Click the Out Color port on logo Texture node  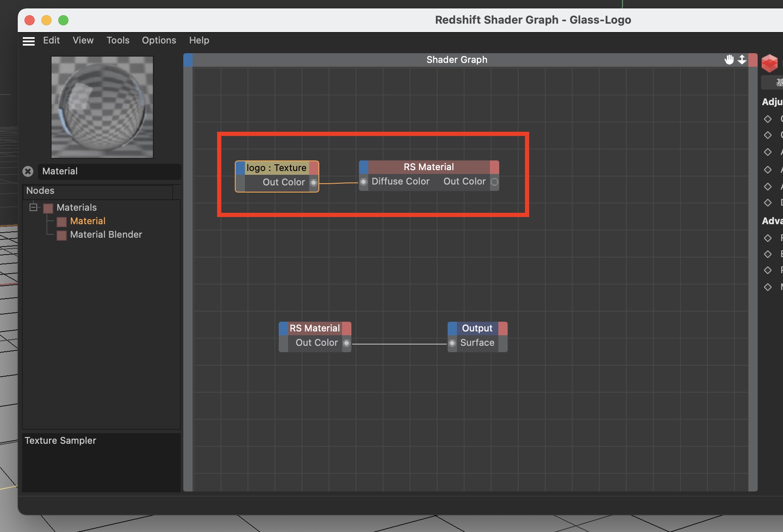click(314, 183)
